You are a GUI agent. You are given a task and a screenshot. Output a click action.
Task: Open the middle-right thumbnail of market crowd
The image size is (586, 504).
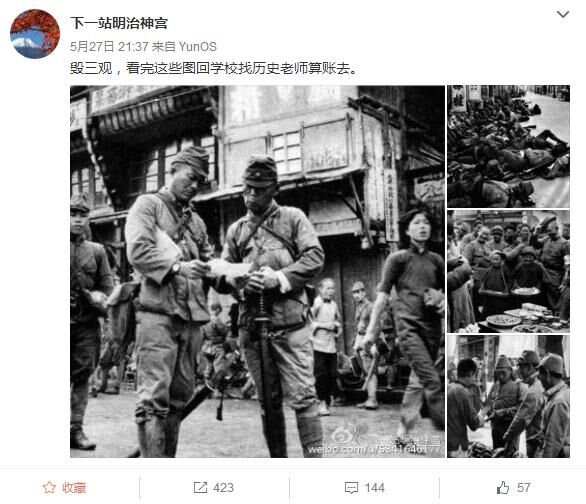point(508,272)
